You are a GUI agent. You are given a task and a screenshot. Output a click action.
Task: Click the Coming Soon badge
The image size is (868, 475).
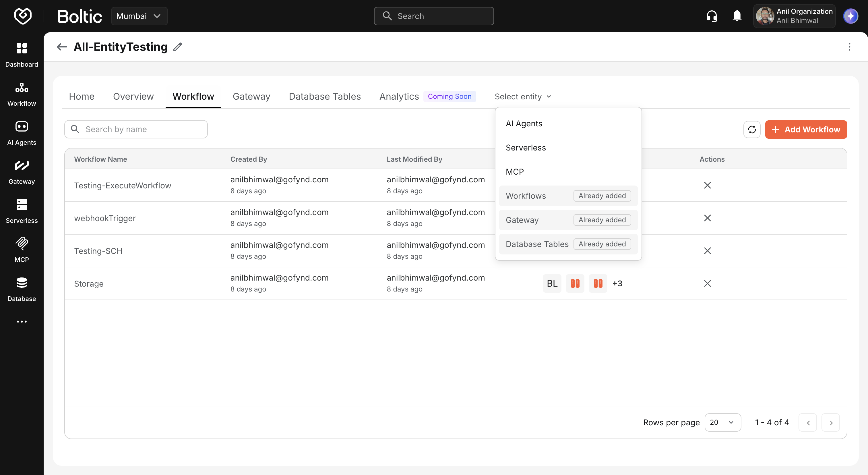(449, 96)
